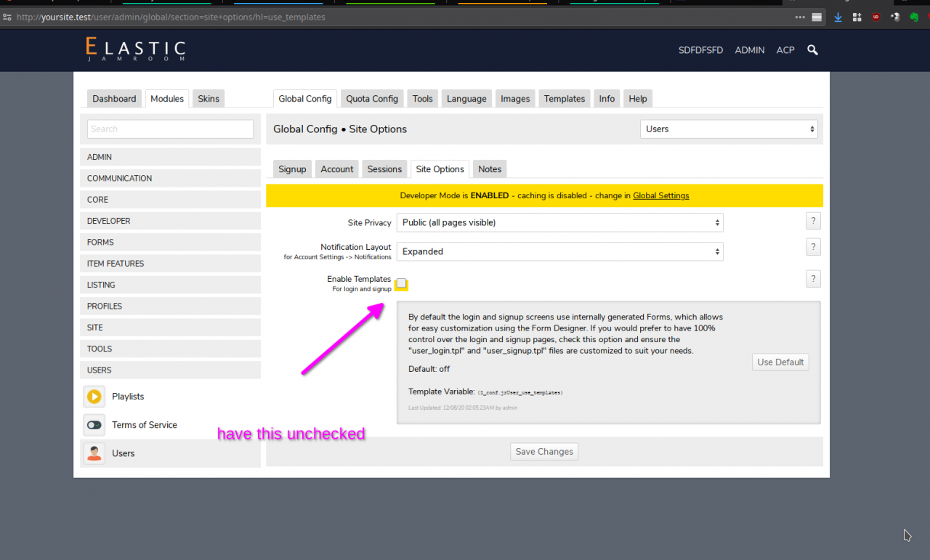Image resolution: width=930 pixels, height=560 pixels.
Task: Open the page actions three-dots menu
Action: pyautogui.click(x=800, y=17)
